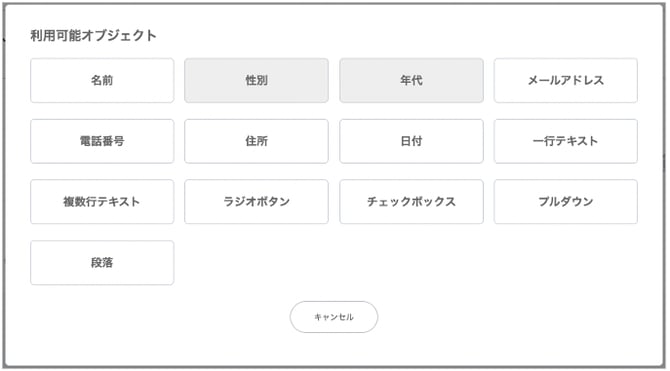Add the 段落 object

click(102, 262)
